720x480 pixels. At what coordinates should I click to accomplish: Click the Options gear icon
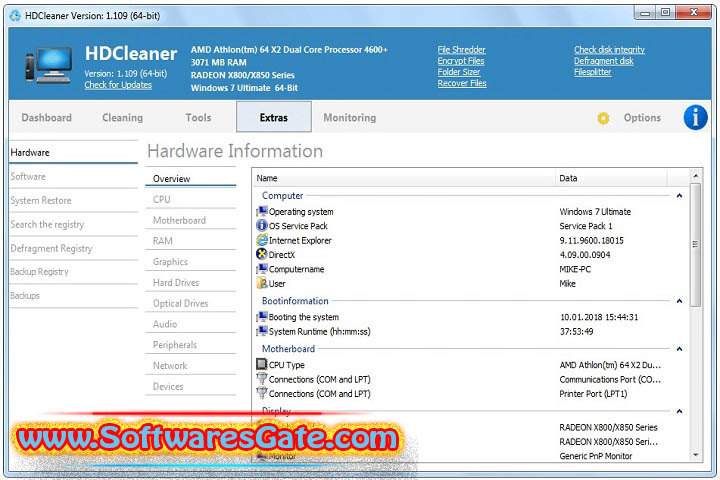click(603, 119)
